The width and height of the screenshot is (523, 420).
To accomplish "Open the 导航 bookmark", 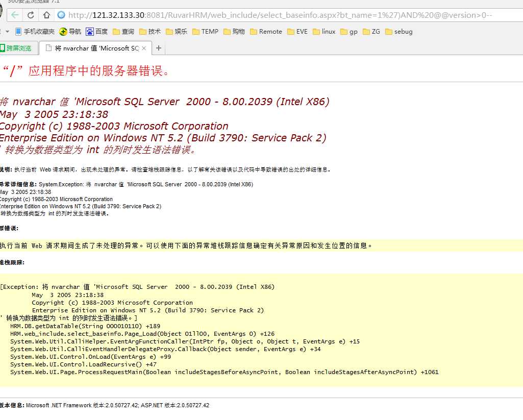I will coord(70,32).
